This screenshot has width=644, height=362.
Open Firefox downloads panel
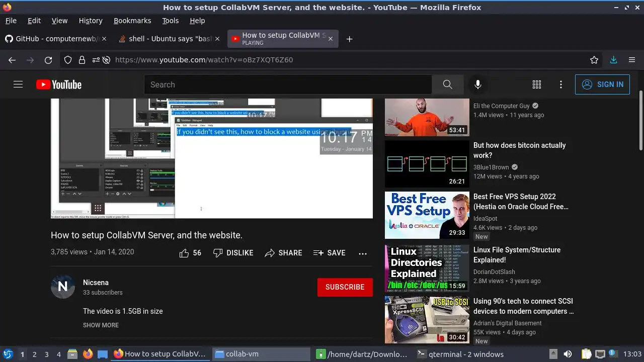coord(613,60)
